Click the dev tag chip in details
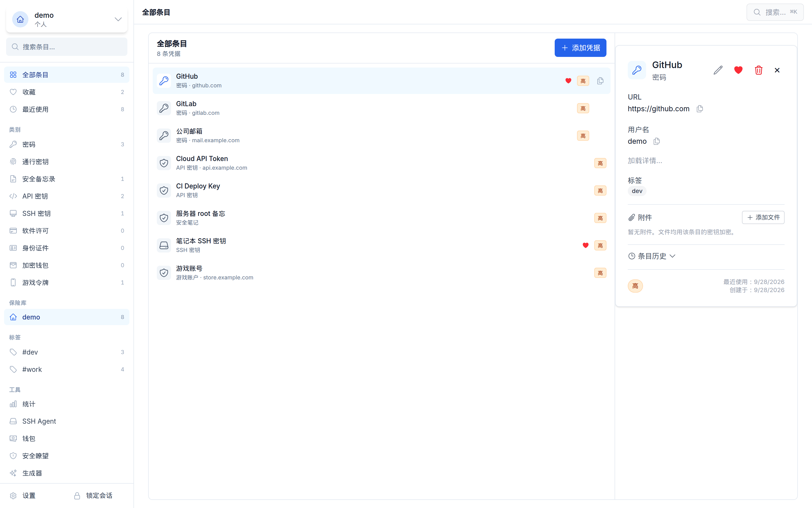This screenshot has height=508, width=812. click(637, 191)
